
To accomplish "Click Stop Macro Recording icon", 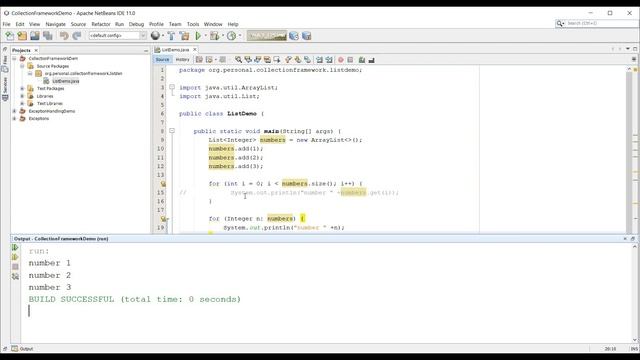I will pos(350,60).
